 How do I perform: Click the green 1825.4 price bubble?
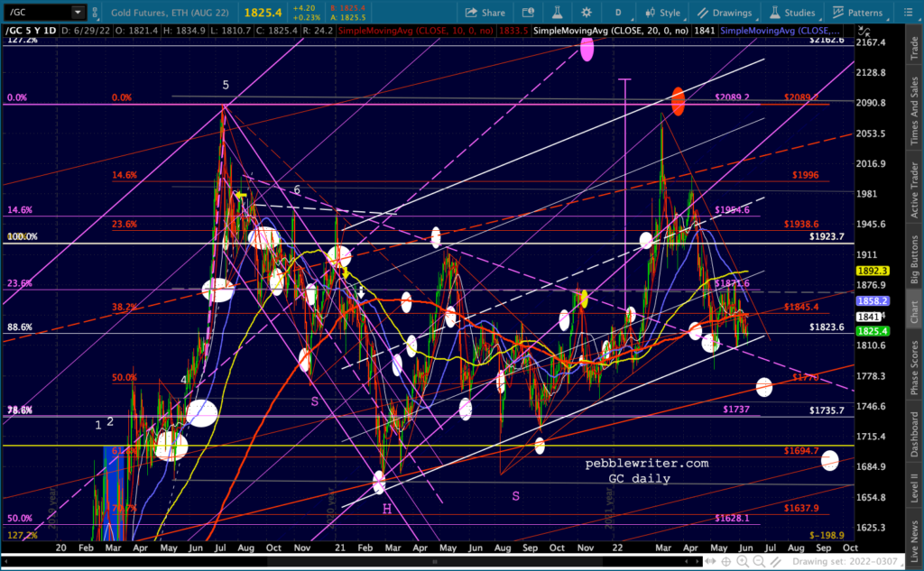click(x=873, y=331)
